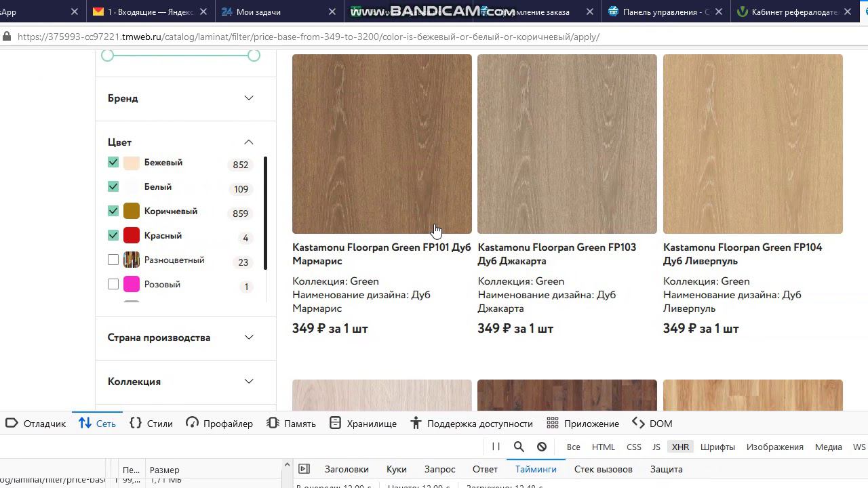Screen dimensions: 868x488
Task: Open the Заголовки request details tab
Action: [347, 469]
